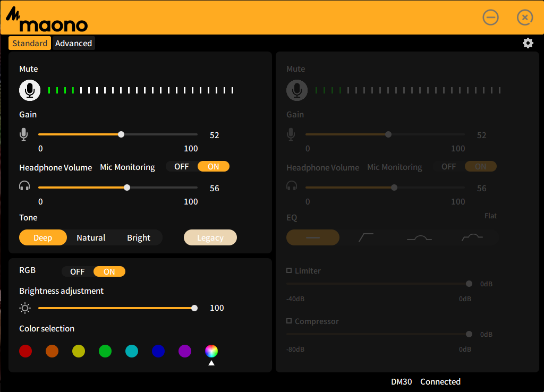The width and height of the screenshot is (544, 392).
Task: Click the Color selection label
Action: point(47,328)
